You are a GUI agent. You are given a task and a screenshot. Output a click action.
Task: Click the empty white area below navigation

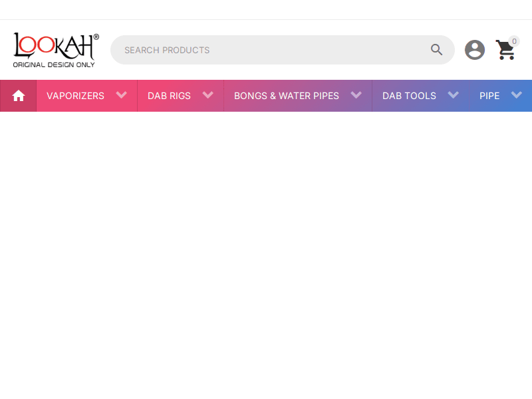coord(266,253)
